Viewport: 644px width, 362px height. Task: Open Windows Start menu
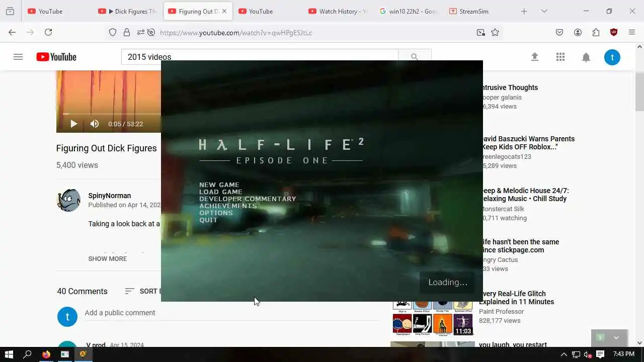9,354
